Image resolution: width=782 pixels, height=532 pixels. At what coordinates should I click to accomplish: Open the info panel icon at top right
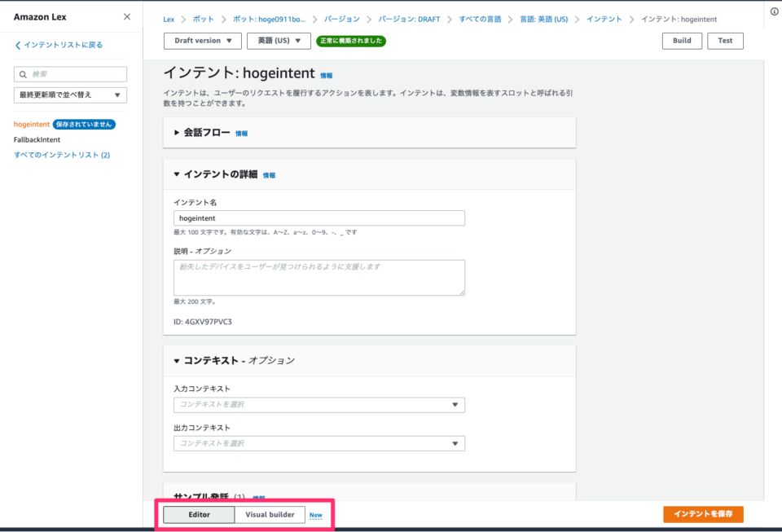(x=774, y=11)
